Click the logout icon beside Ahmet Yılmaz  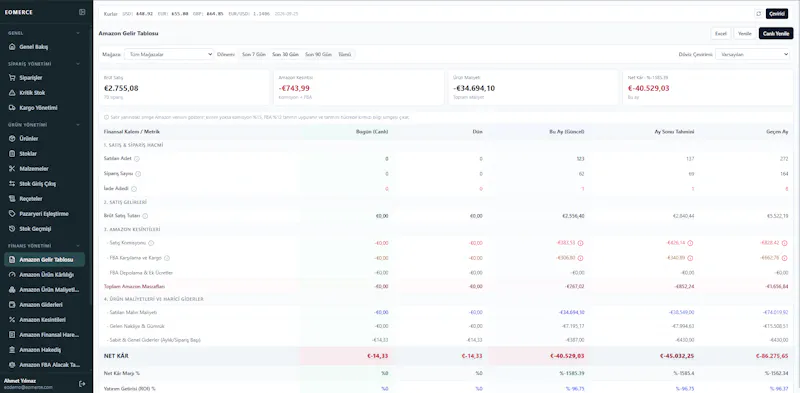click(x=82, y=383)
